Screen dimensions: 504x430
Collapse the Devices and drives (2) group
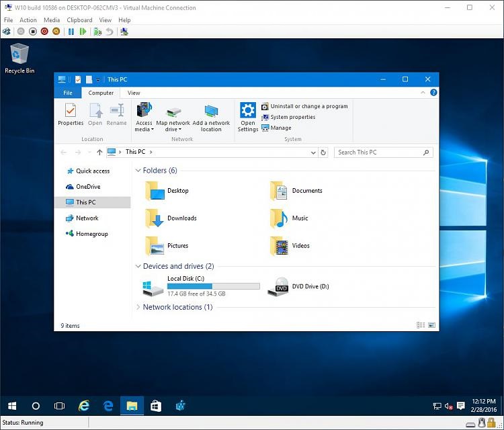(138, 266)
